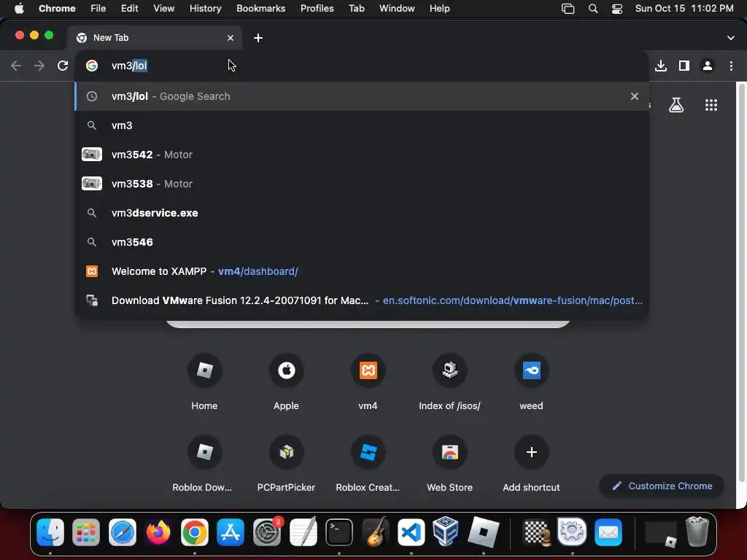Expand the tab search chevron
Viewport: 747px width, 560px height.
pyautogui.click(x=731, y=38)
